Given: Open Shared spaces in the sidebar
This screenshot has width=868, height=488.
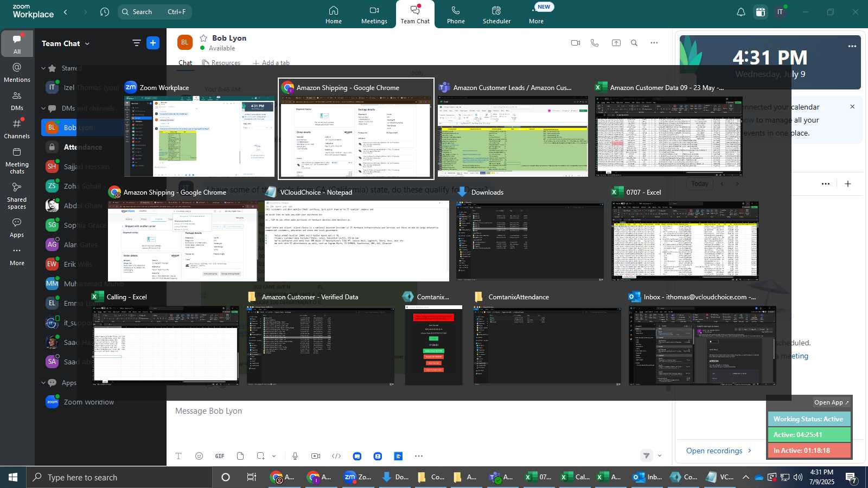Looking at the screenshot, I should point(17,195).
